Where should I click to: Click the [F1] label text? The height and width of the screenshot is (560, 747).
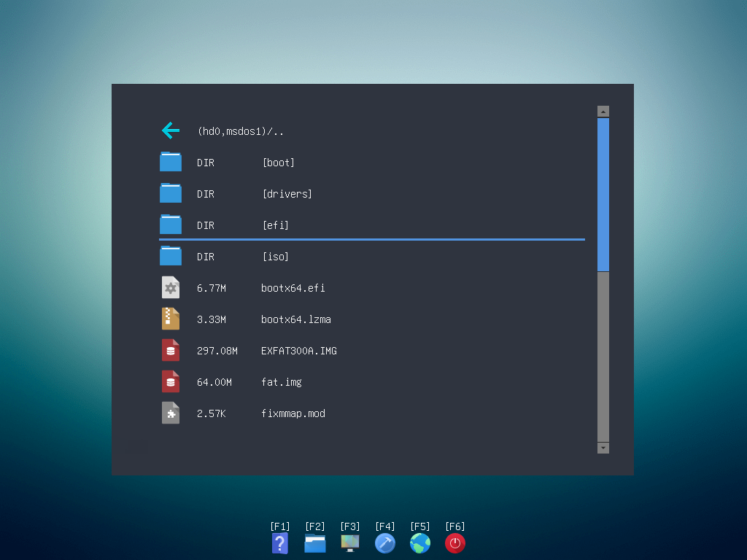[280, 526]
